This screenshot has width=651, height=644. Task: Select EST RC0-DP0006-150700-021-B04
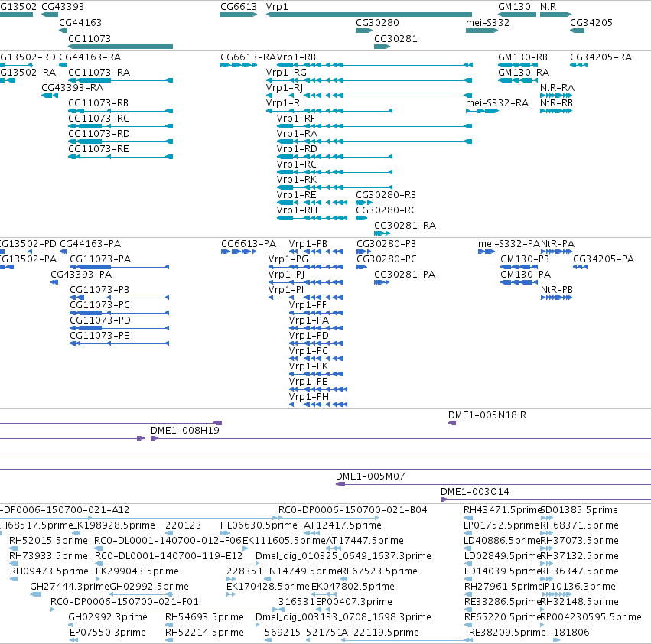point(353,510)
